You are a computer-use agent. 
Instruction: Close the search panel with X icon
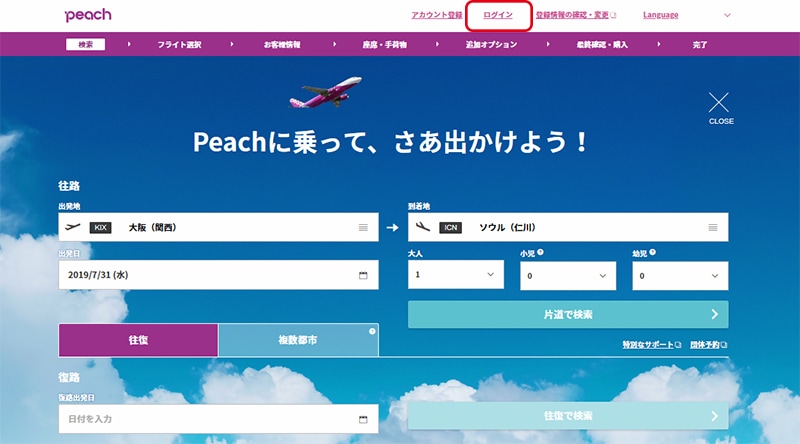point(718,103)
